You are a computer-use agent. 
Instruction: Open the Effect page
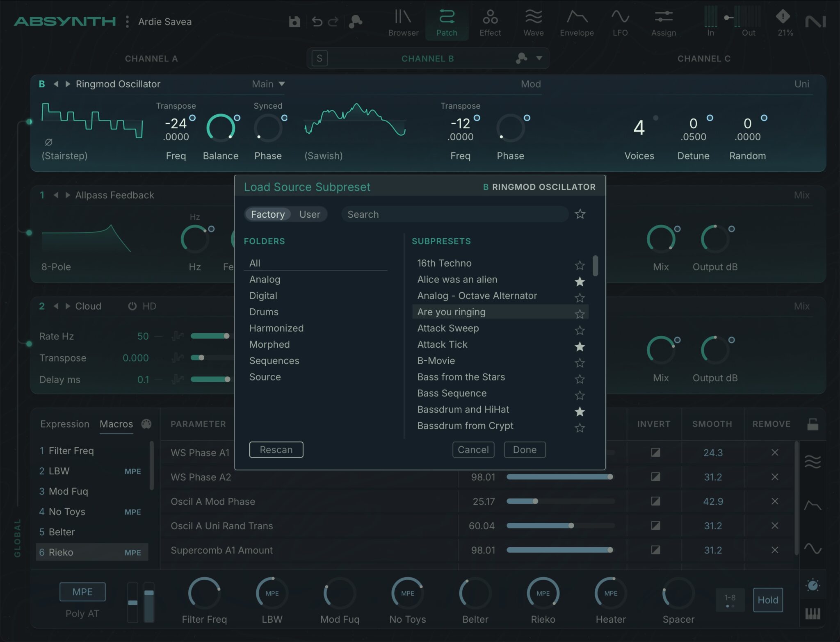(490, 23)
